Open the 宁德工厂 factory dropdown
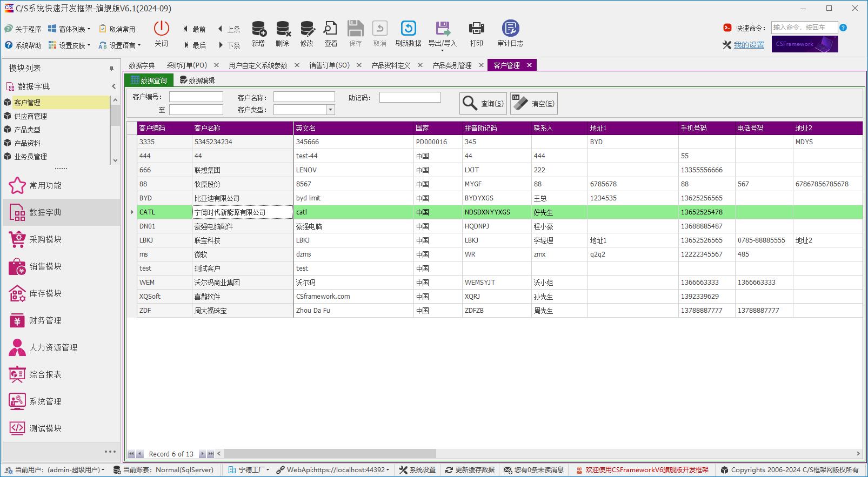 pos(249,470)
